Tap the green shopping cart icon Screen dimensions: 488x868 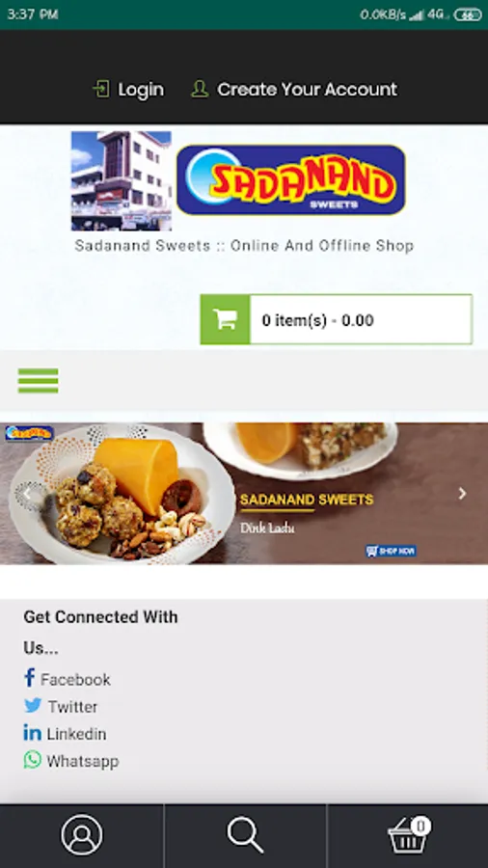coord(225,319)
